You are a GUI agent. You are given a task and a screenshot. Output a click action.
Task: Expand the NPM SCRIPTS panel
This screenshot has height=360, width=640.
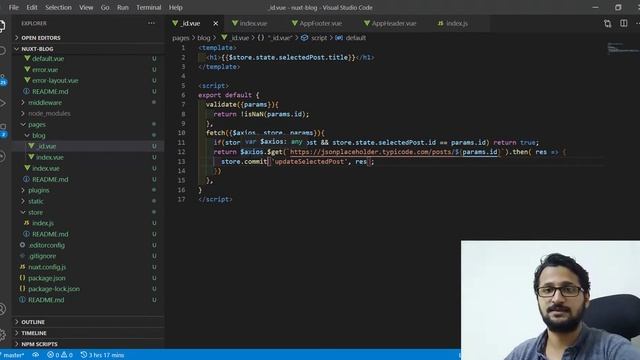coord(89,344)
